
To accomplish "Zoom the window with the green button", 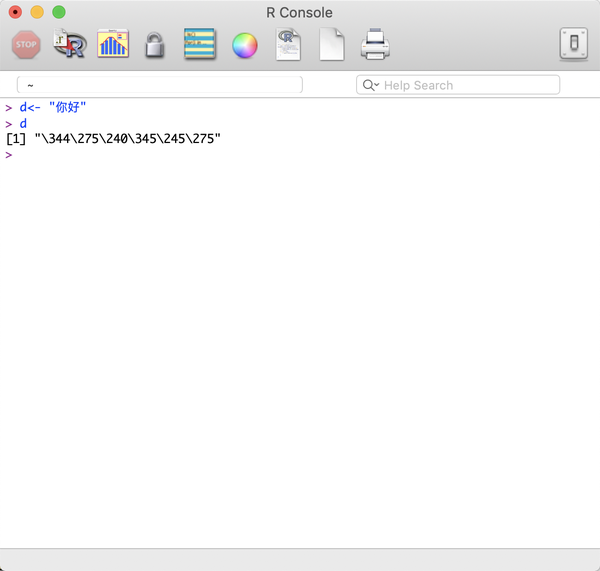I will pyautogui.click(x=59, y=13).
